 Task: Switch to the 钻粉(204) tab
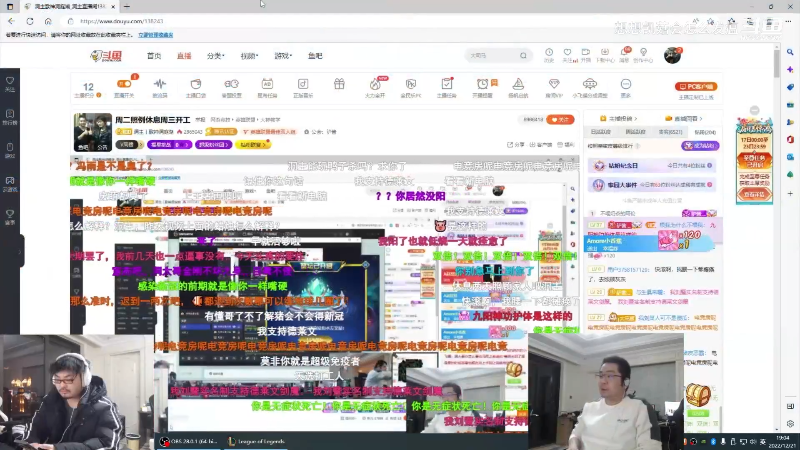point(705,132)
